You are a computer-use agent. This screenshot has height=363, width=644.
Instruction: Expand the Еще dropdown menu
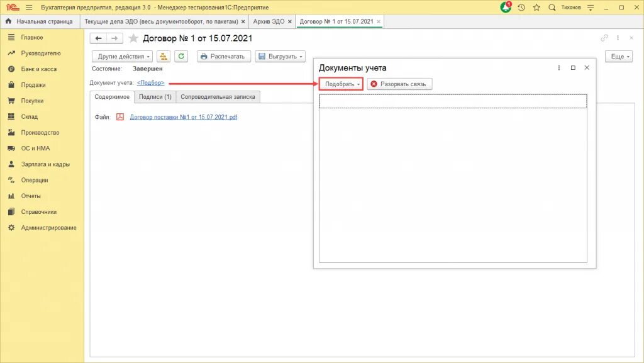tap(619, 56)
